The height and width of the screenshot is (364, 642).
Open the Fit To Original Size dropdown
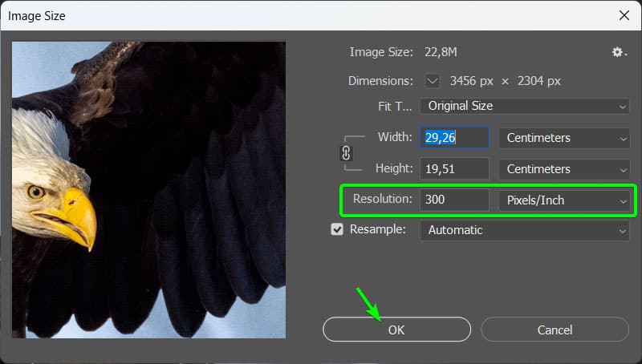point(525,106)
